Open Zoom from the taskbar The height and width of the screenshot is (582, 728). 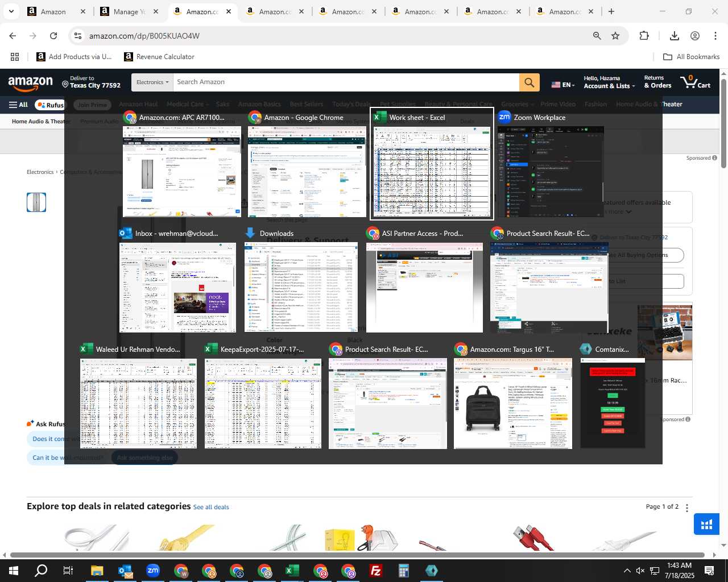coord(153,571)
